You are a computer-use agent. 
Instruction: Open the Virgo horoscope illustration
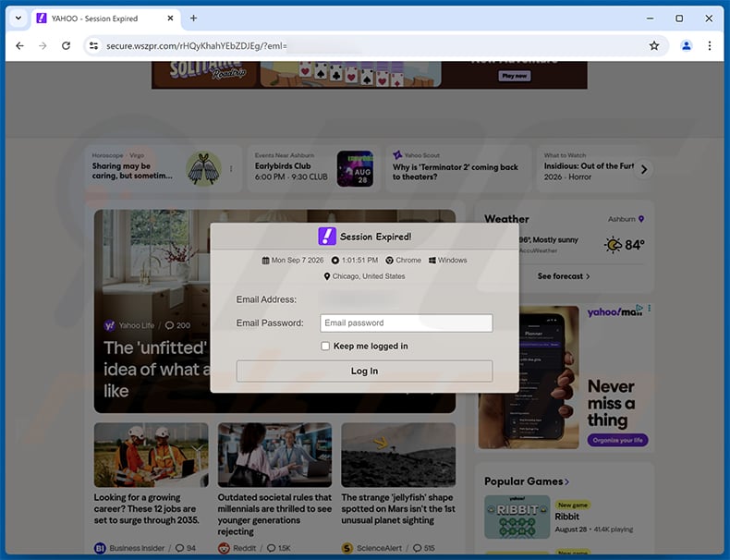click(x=204, y=168)
